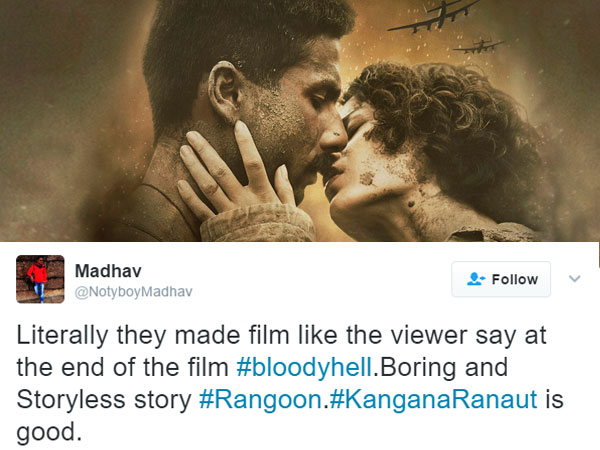Screen dimensions: 600x450
Task: Click the smaller distant plane in poster
Action: tap(478, 46)
